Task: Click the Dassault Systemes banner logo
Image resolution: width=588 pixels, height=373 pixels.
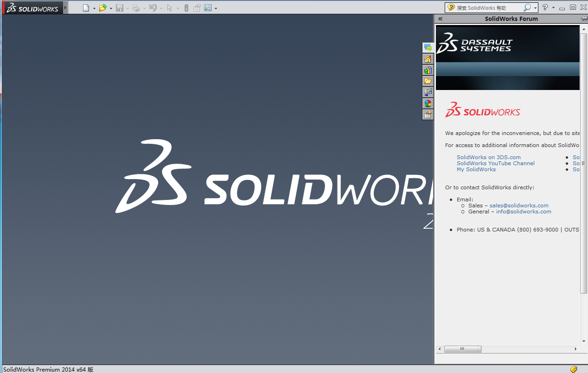Action: (474, 43)
